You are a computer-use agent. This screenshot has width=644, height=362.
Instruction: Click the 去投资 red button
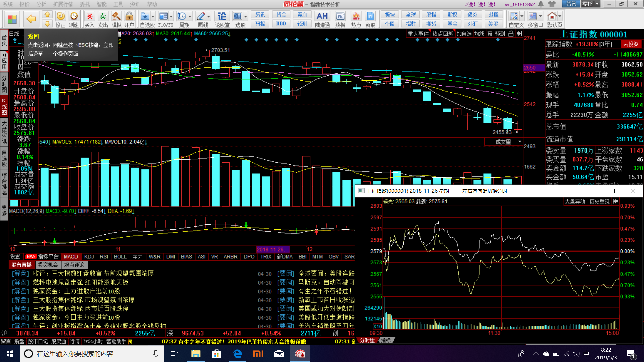click(631, 44)
